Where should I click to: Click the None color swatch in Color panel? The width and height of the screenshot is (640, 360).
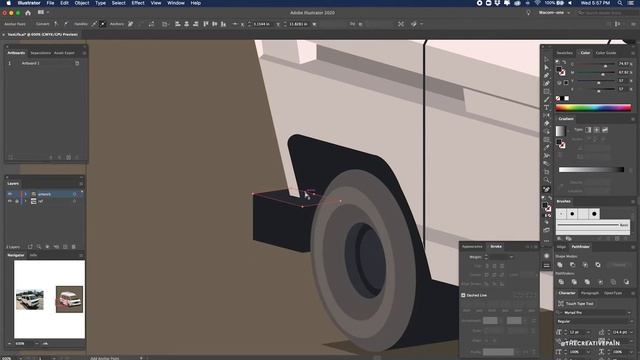coord(558,98)
